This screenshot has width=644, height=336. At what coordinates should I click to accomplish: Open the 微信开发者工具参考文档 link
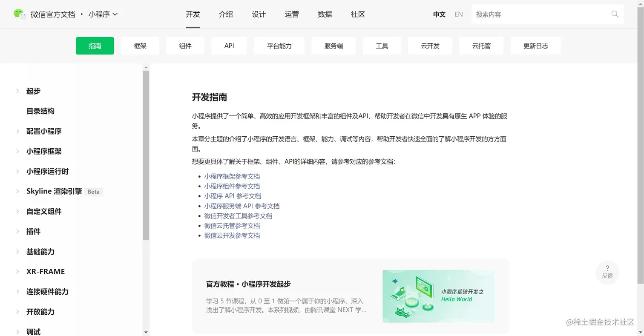238,215
